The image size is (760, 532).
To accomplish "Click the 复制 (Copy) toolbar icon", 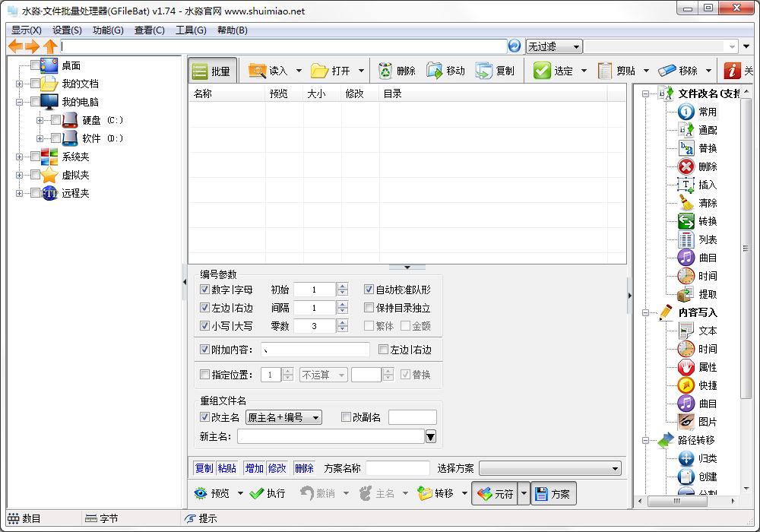I will tap(498, 70).
